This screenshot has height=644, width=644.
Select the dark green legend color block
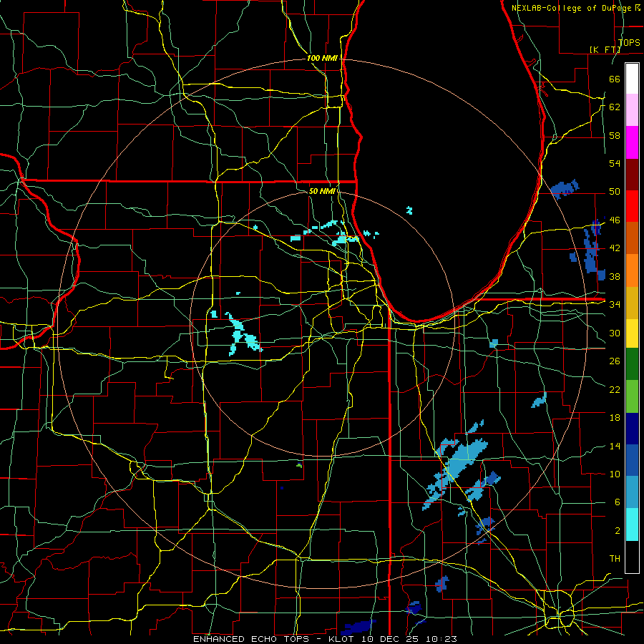point(632,364)
